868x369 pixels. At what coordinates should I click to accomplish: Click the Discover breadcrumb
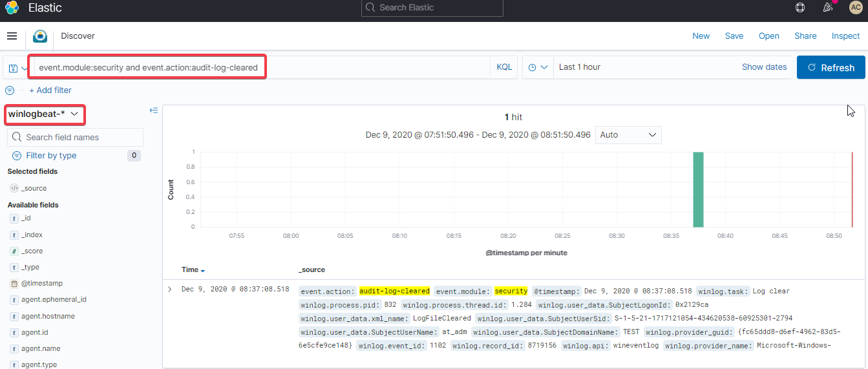[x=78, y=36]
